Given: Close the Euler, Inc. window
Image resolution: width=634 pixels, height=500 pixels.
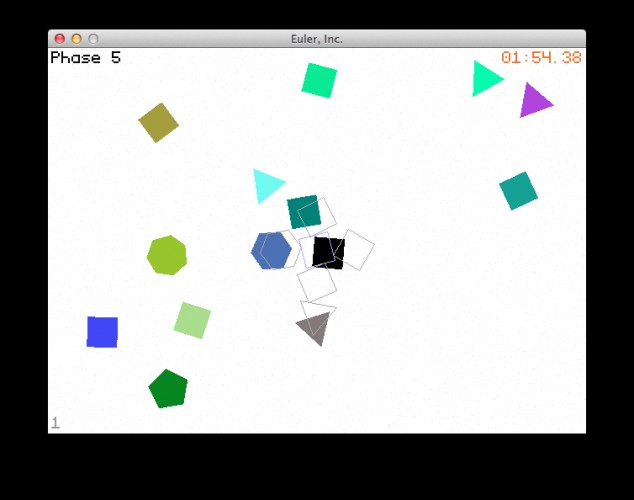Looking at the screenshot, I should click(x=59, y=39).
